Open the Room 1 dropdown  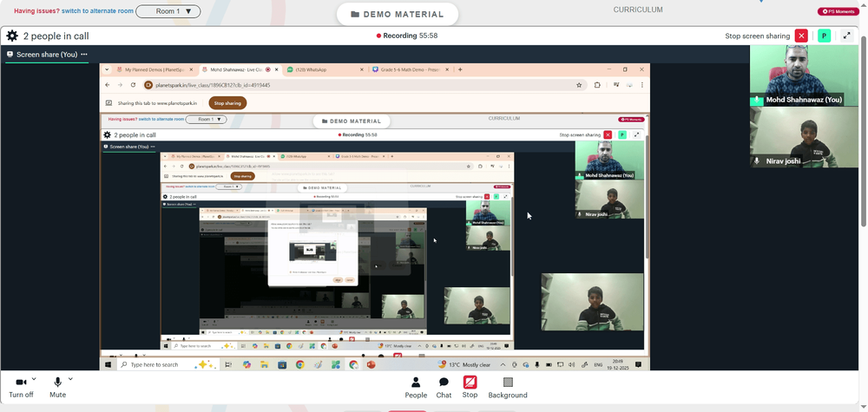(x=168, y=11)
